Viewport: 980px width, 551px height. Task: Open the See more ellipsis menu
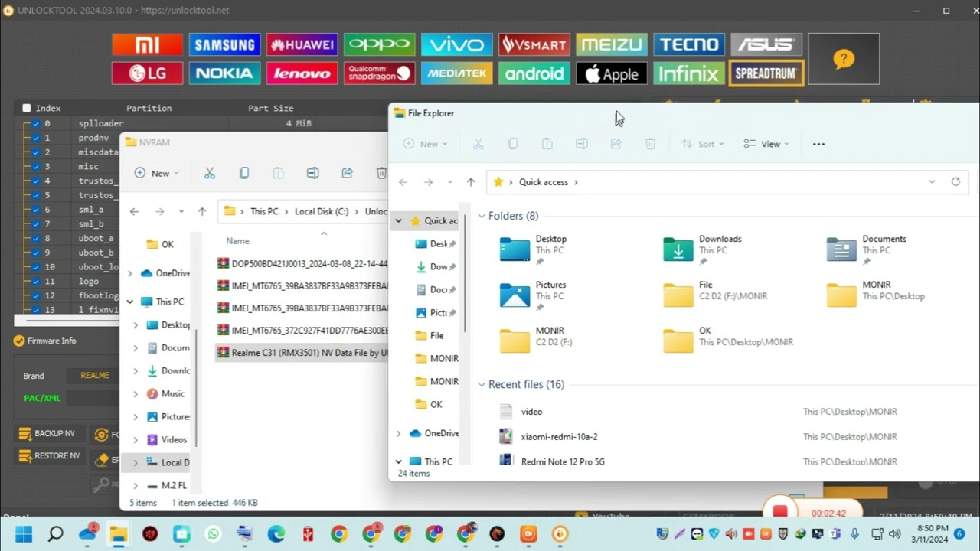(x=818, y=143)
